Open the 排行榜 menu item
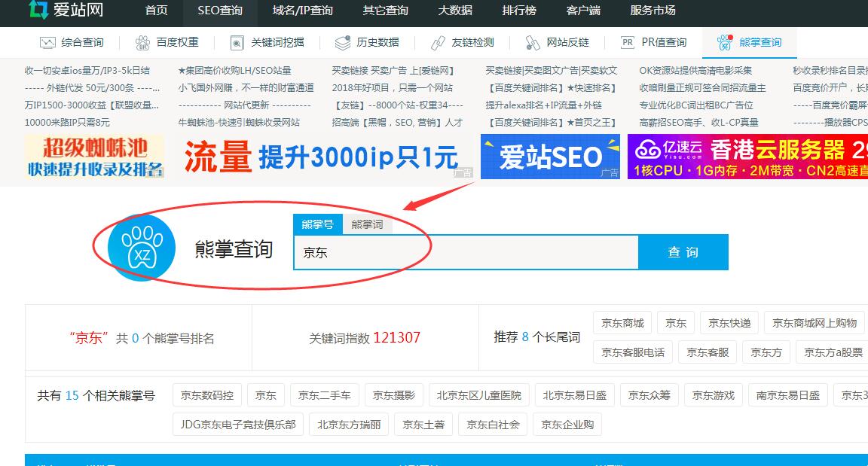Viewport: 868px width, 466px height. (x=519, y=11)
